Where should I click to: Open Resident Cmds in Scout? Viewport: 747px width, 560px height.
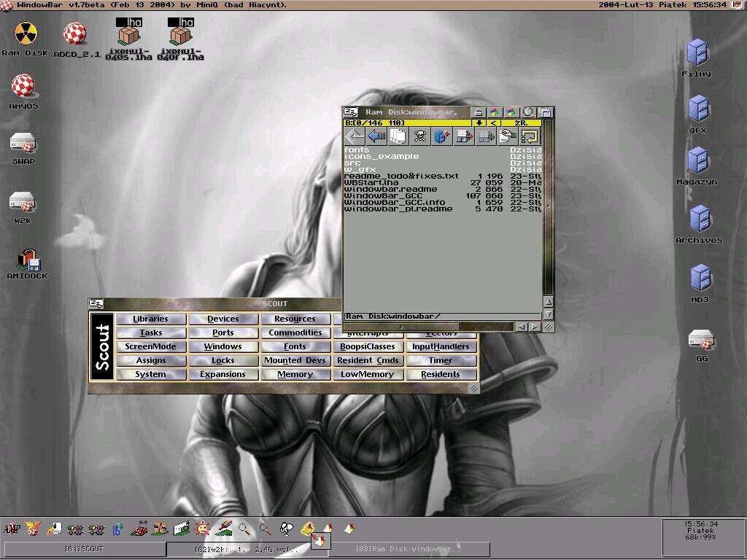368,360
